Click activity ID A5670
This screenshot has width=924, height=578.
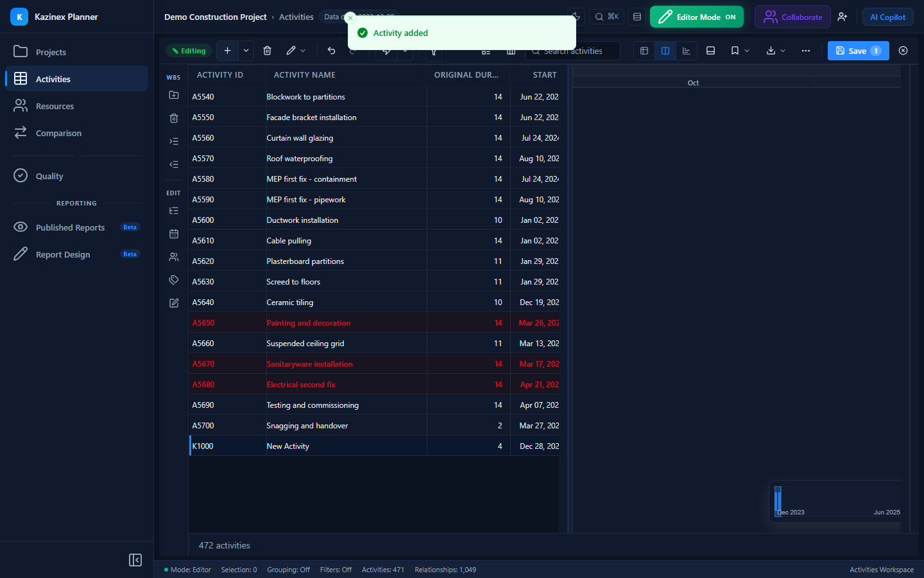203,364
